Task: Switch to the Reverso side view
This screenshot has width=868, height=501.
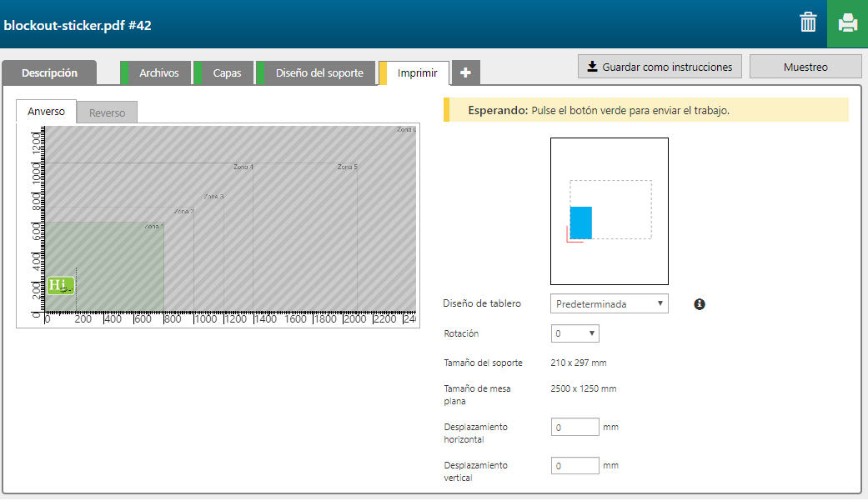Action: click(107, 113)
